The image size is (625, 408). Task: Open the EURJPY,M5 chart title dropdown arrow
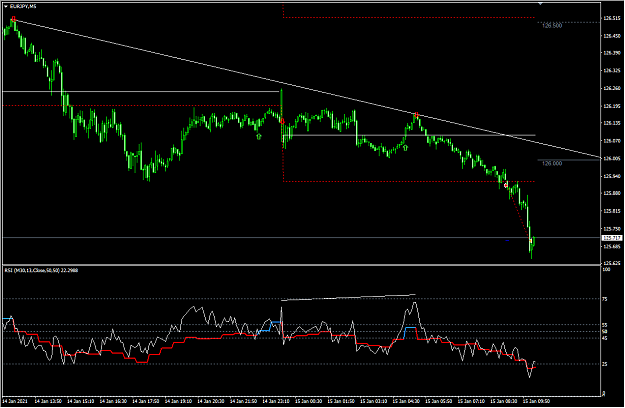[x=6, y=6]
